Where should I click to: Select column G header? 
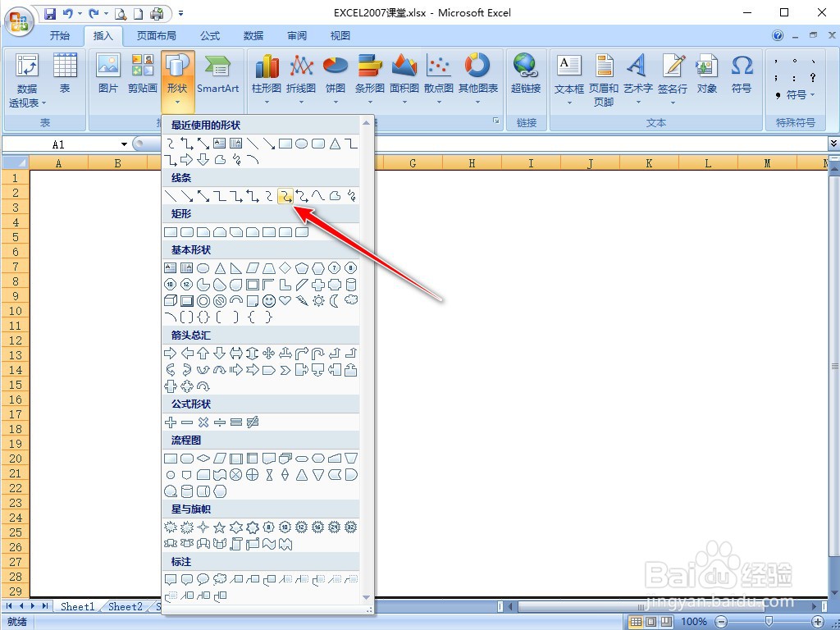[413, 163]
